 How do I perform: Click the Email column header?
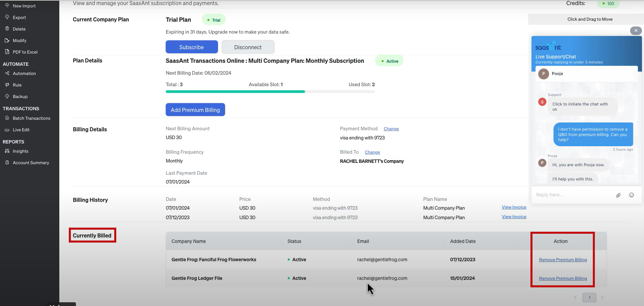(x=363, y=241)
